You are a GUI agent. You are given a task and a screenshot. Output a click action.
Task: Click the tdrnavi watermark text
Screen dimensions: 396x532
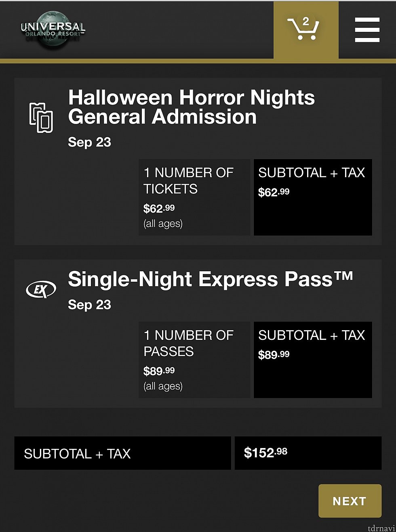tap(381, 528)
